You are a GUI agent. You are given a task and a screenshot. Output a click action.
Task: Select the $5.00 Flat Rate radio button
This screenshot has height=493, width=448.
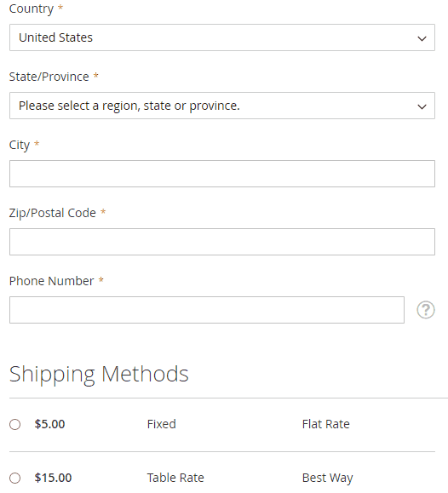14,424
